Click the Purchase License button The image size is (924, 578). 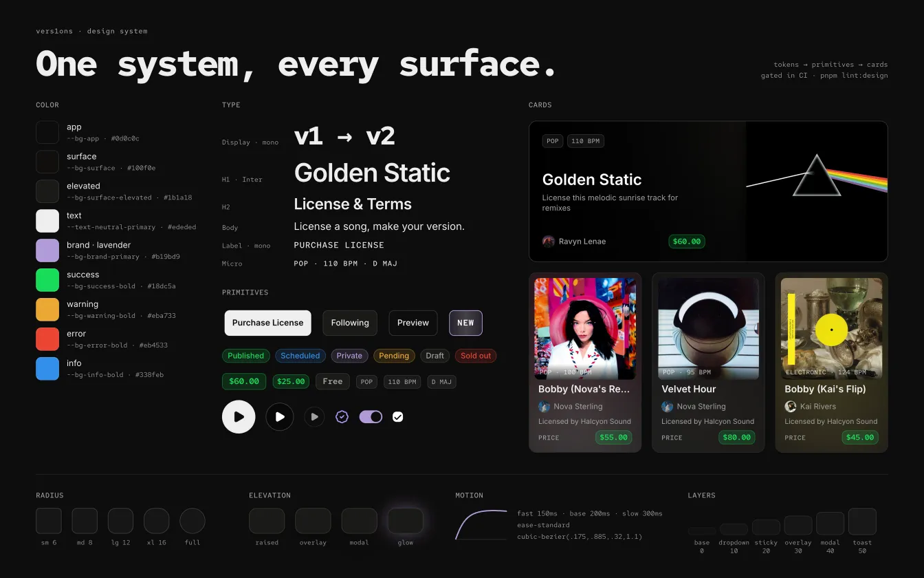pos(267,323)
